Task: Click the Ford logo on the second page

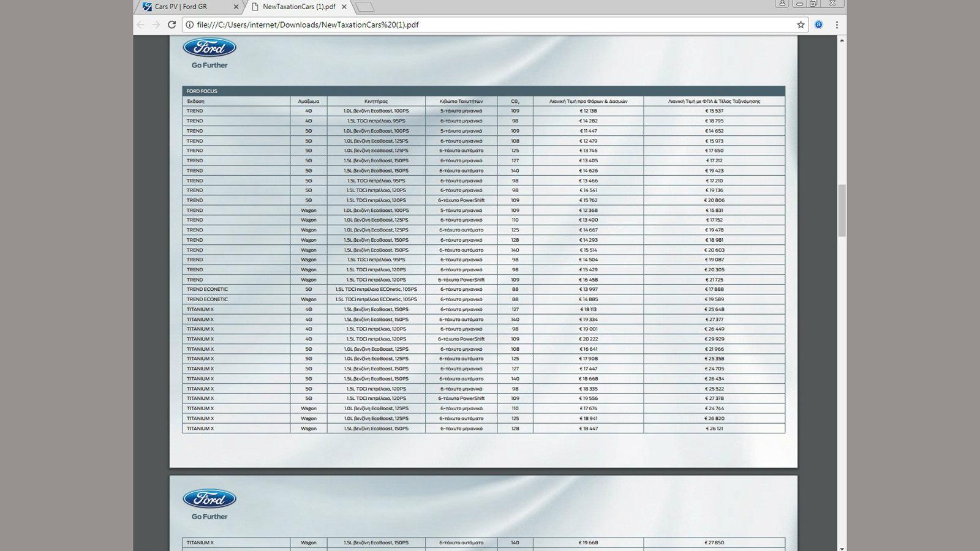Action: [x=209, y=499]
